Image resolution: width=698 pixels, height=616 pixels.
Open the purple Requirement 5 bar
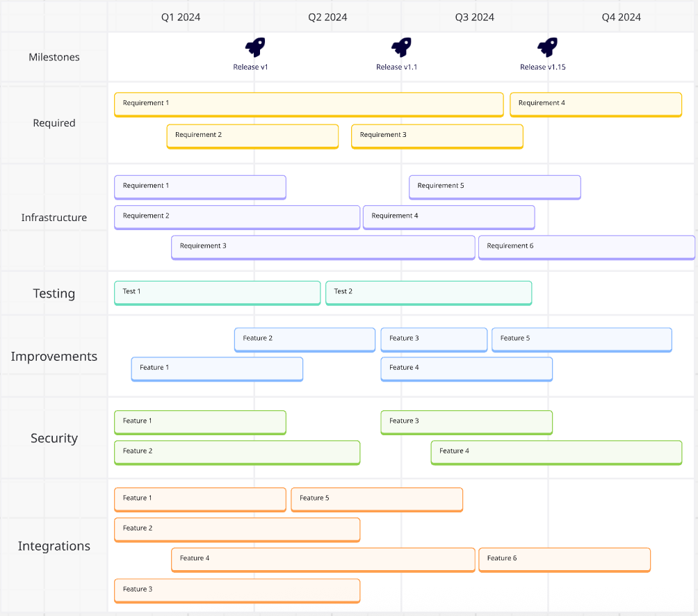coord(494,187)
